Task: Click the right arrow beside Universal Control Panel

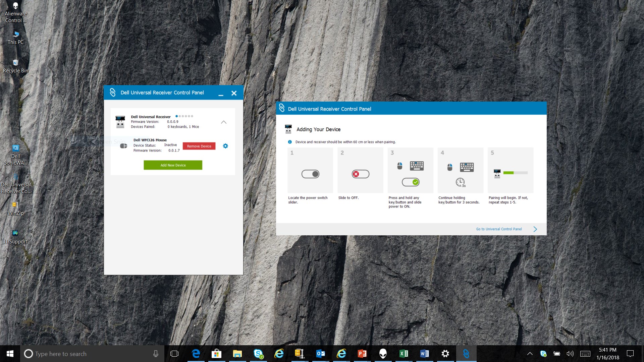Action: point(535,229)
